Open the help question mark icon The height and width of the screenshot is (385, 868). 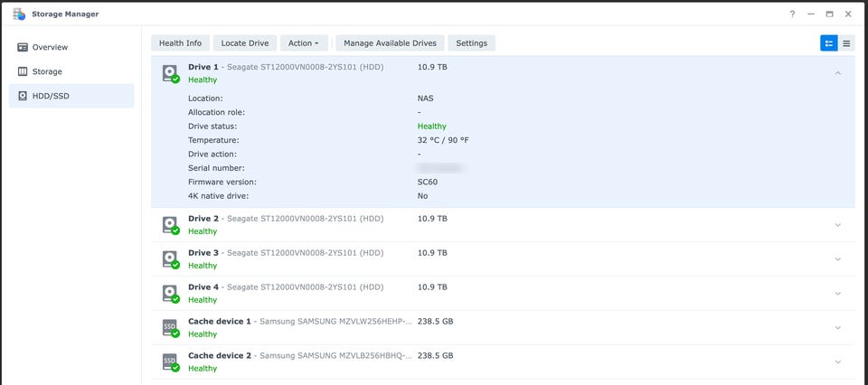click(x=792, y=14)
